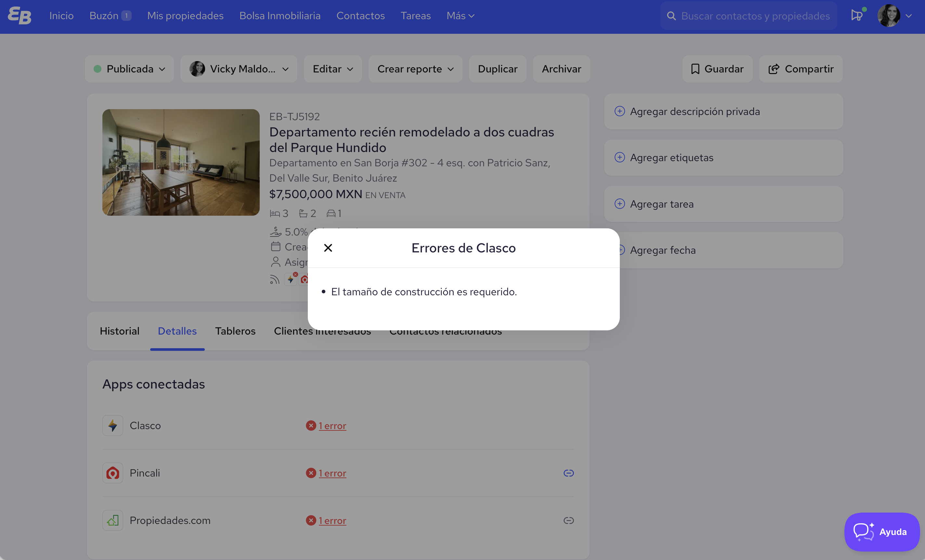Open the Pincali listing link icon
The width and height of the screenshot is (925, 560).
[x=568, y=473]
